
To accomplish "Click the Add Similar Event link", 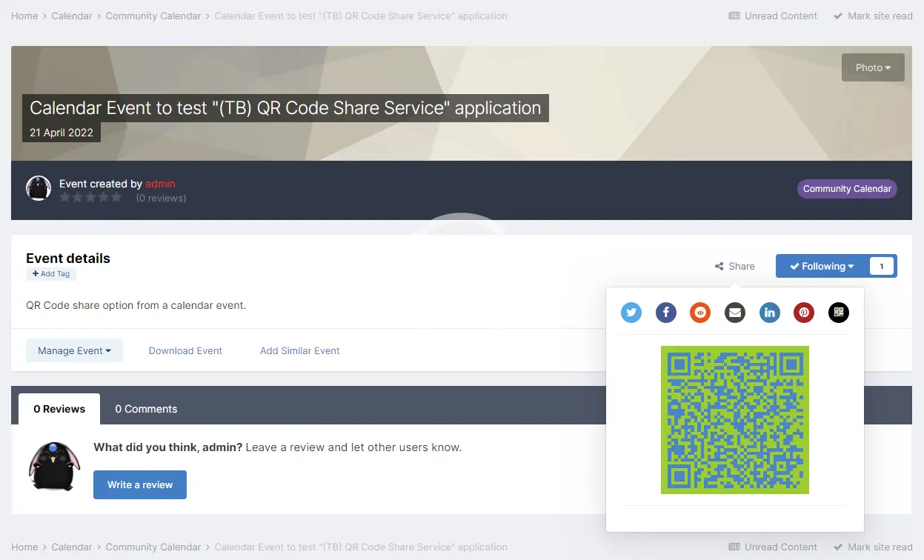I will tap(299, 351).
